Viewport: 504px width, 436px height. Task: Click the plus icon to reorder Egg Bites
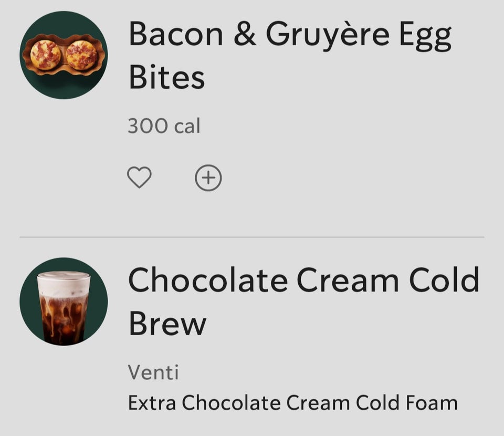tap(208, 178)
